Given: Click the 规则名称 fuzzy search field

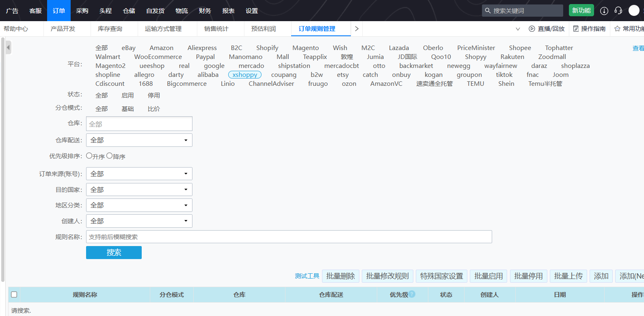Looking at the screenshot, I should [x=289, y=237].
